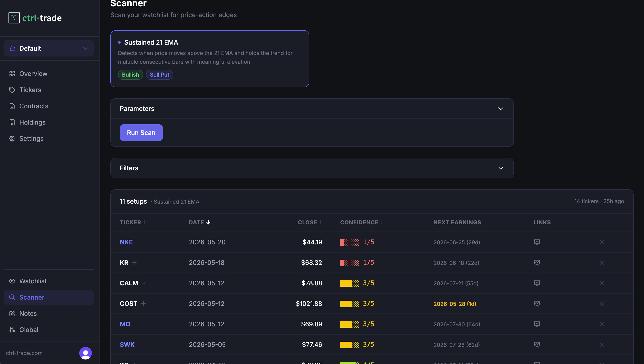Open the chart link for COST

(537, 304)
